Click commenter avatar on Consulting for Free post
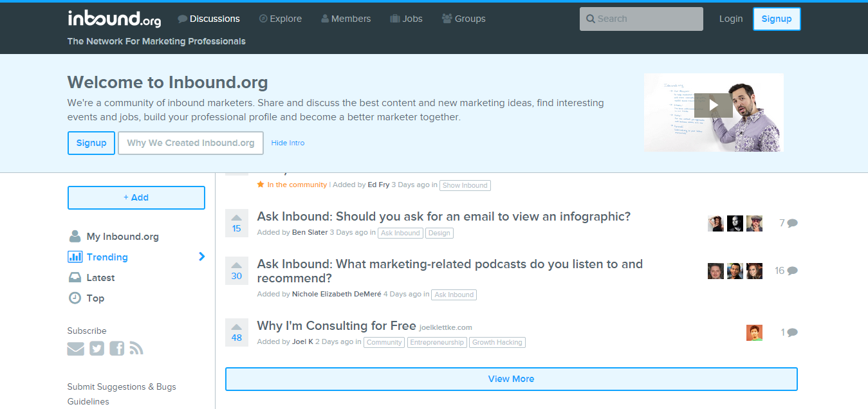868x409 pixels. pyautogui.click(x=754, y=332)
